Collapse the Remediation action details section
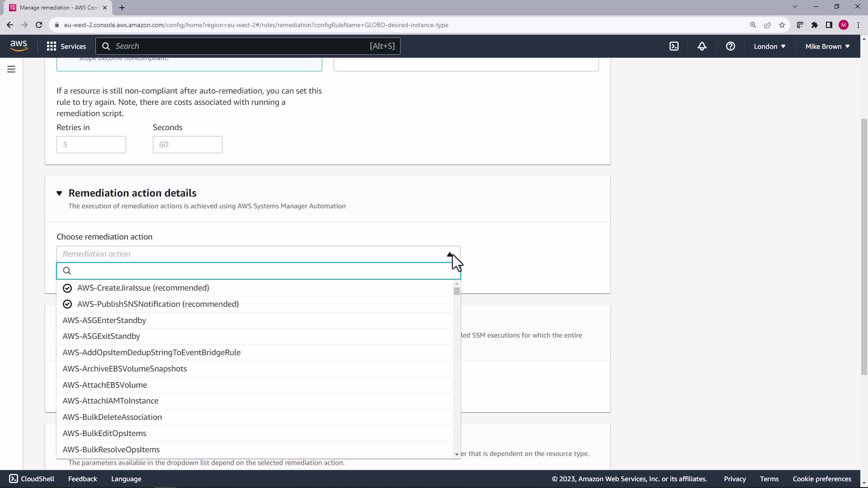 (59, 193)
